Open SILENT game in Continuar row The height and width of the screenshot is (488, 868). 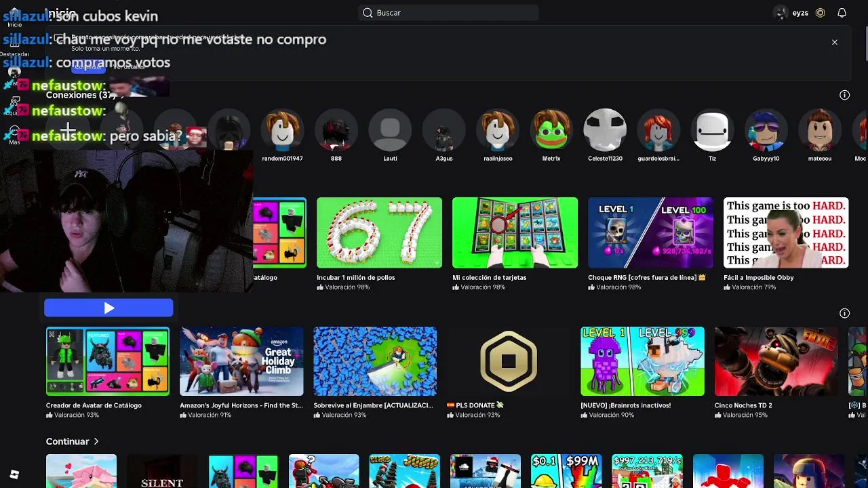(162, 472)
